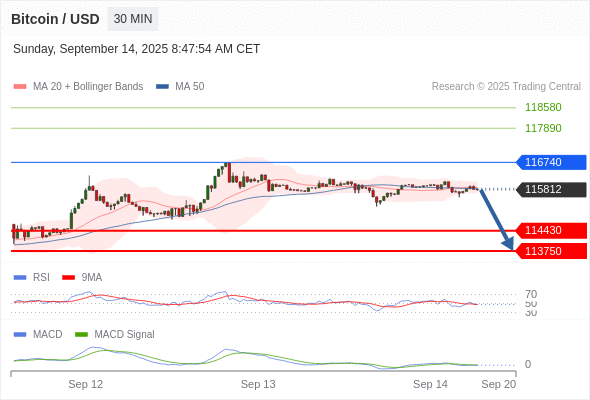The height and width of the screenshot is (400, 590).
Task: Click the Sep 20 date axis label
Action: (x=499, y=384)
